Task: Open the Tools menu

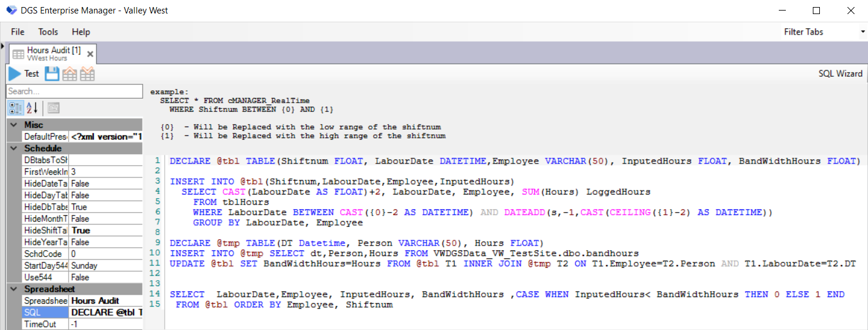Action: point(48,32)
